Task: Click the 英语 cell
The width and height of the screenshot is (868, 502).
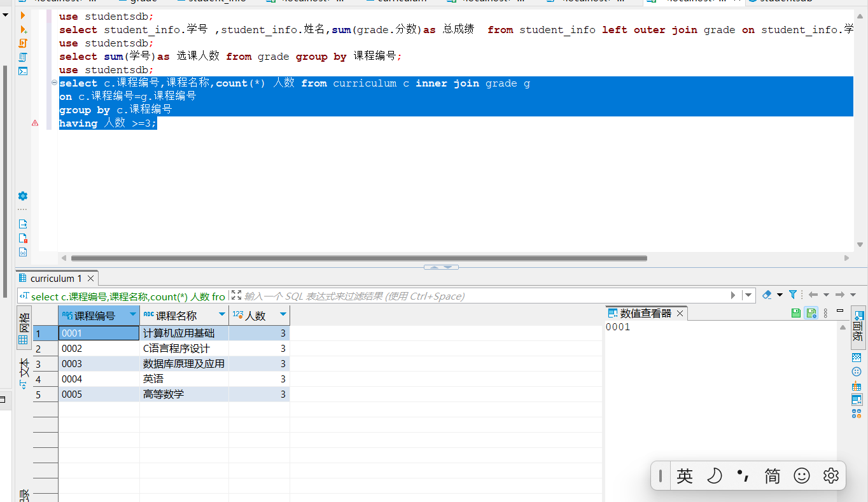Action: coord(184,379)
